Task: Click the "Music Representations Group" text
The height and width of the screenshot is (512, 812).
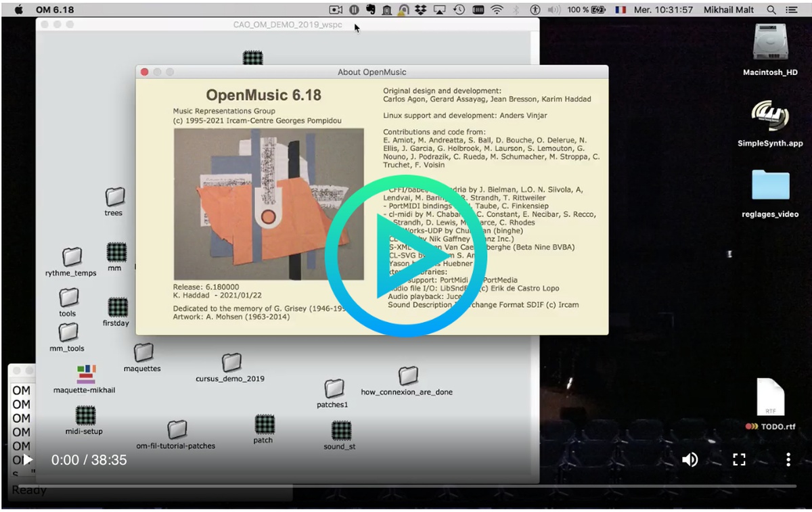Action: pos(224,111)
